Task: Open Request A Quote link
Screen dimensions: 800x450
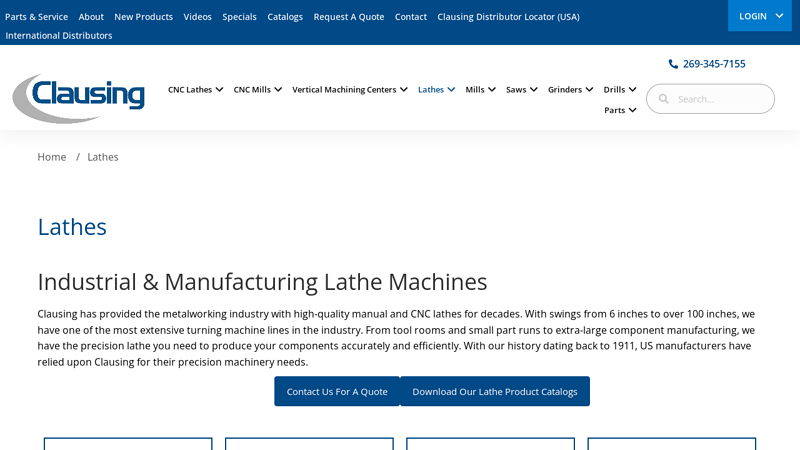Action: (x=348, y=17)
